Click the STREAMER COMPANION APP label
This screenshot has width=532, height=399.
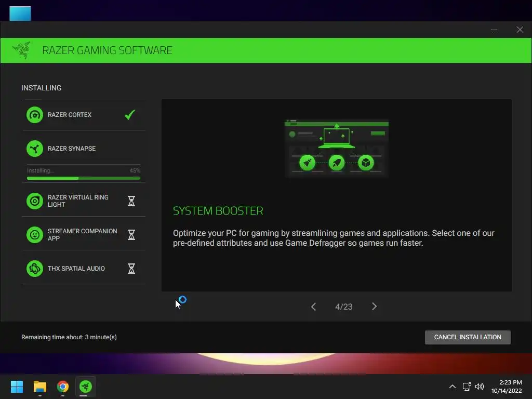(83, 235)
